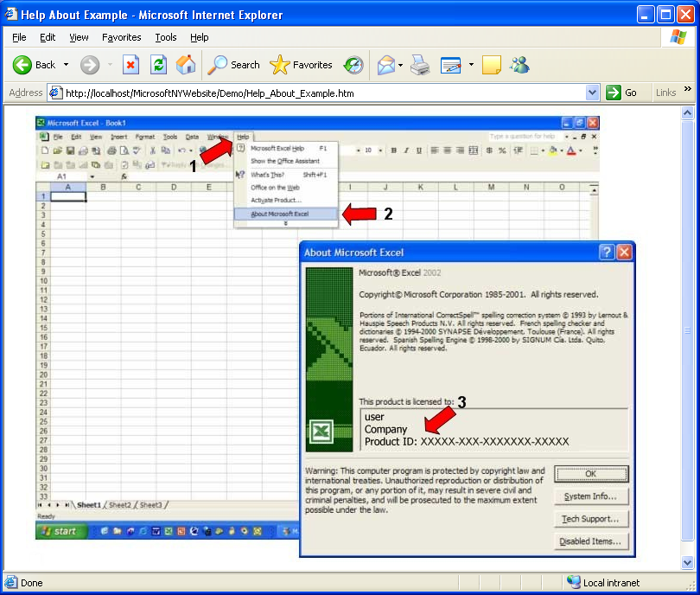Click the Tech Support... button
This screenshot has width=700, height=595.
(x=591, y=519)
